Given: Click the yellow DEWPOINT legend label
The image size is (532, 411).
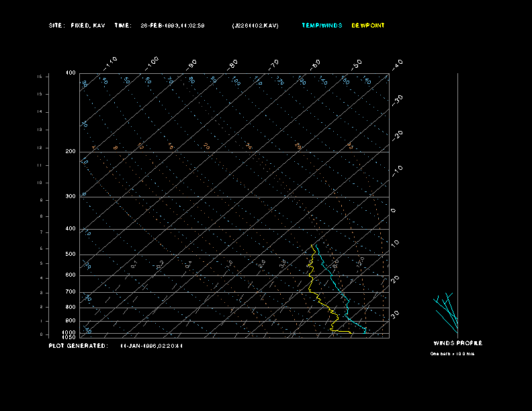Looking at the screenshot, I should (368, 26).
